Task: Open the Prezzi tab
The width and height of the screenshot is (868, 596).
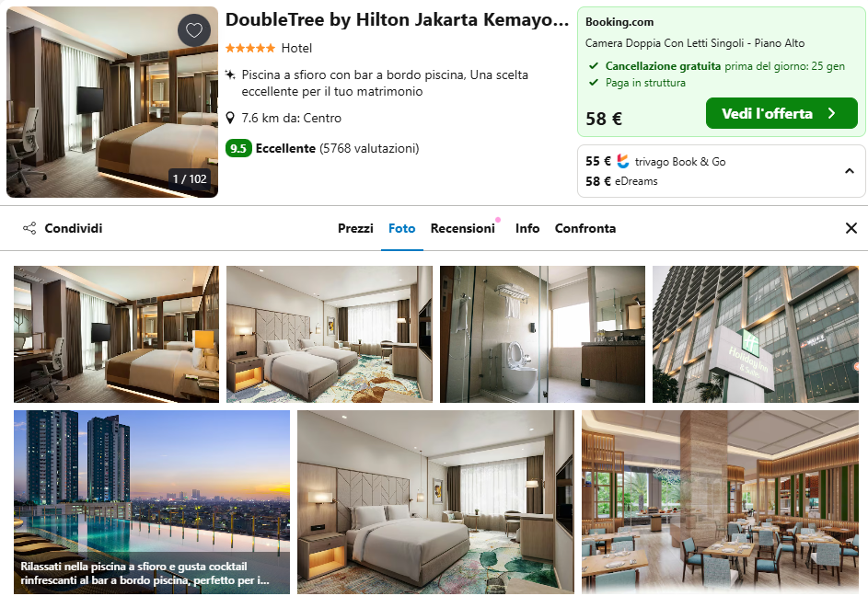Action: coord(355,228)
